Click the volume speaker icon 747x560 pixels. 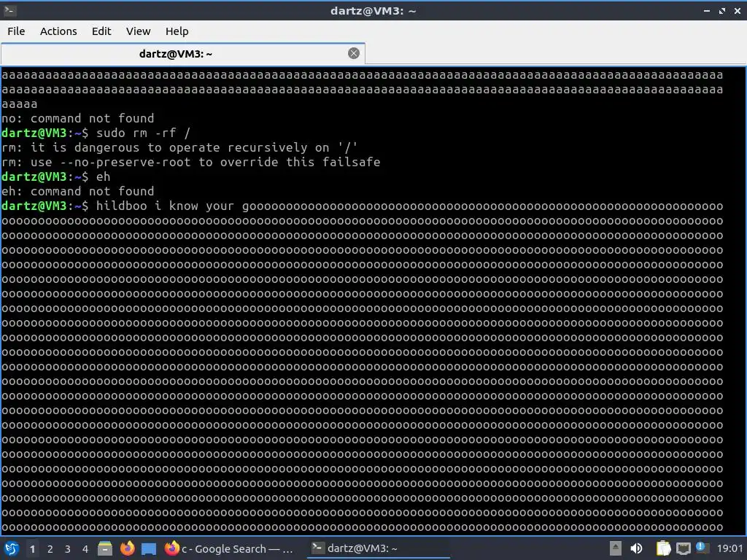coord(636,548)
